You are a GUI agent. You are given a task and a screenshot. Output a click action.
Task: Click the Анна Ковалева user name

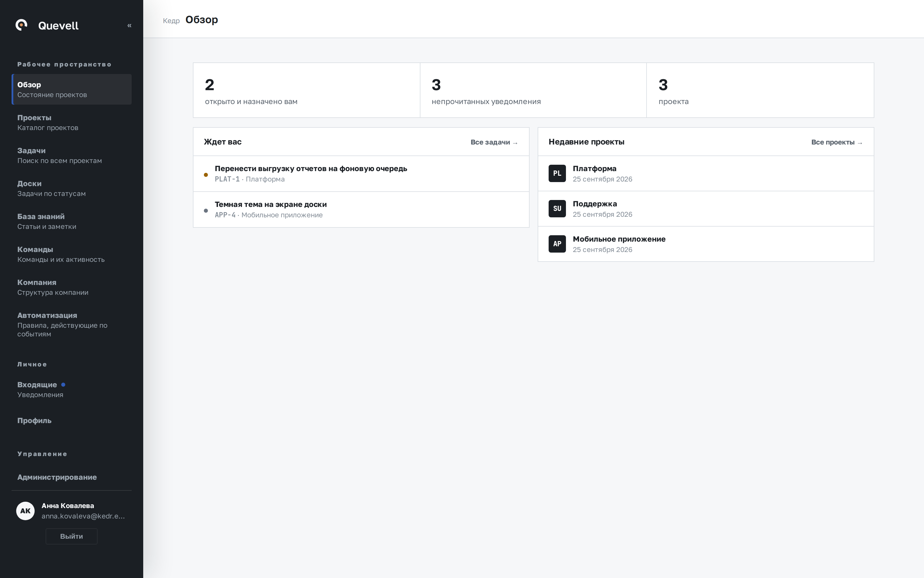pyautogui.click(x=68, y=505)
